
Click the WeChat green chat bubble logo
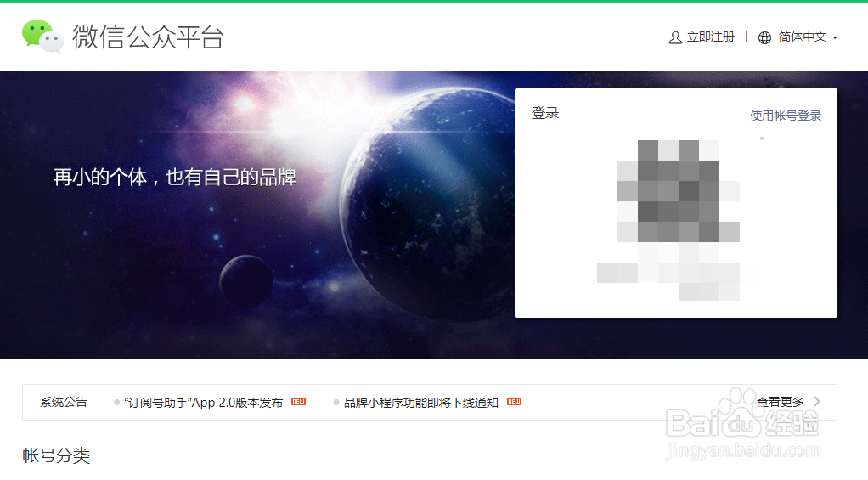coord(42,37)
